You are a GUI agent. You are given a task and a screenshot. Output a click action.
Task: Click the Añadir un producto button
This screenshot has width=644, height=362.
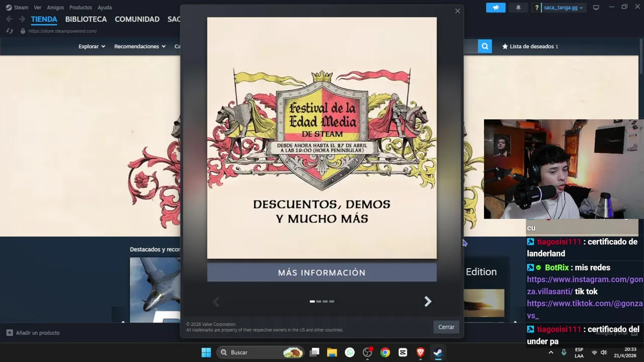click(x=33, y=333)
